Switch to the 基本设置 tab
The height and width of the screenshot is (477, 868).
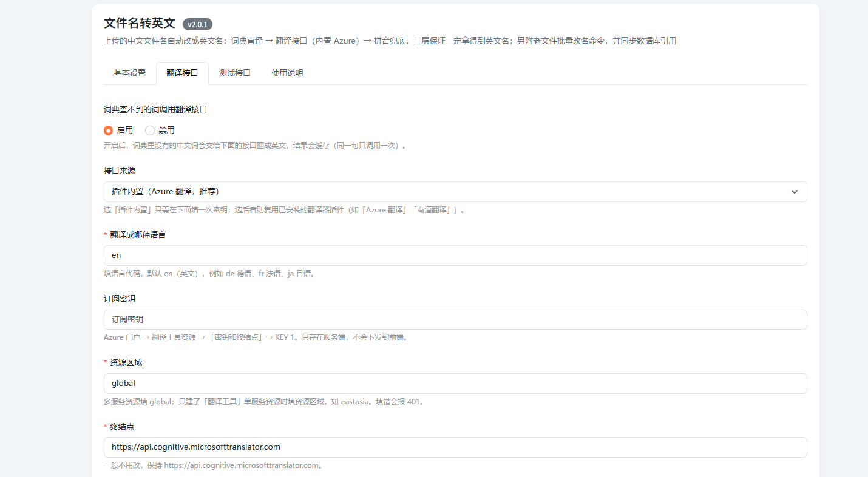(130, 73)
